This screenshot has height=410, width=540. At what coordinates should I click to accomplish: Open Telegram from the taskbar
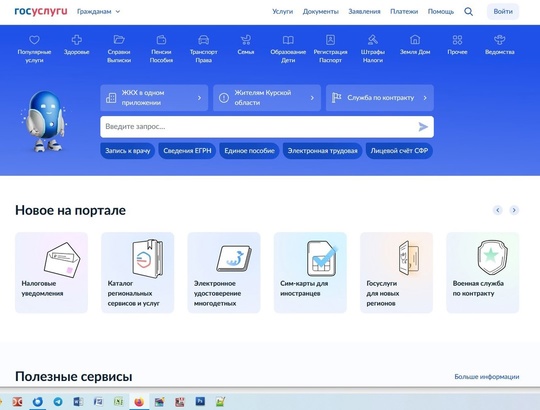pos(58,401)
